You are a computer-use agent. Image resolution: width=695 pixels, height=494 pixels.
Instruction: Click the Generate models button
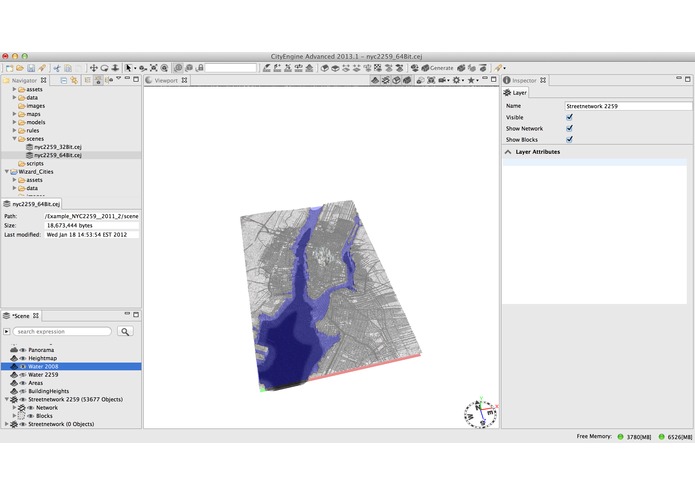click(437, 68)
